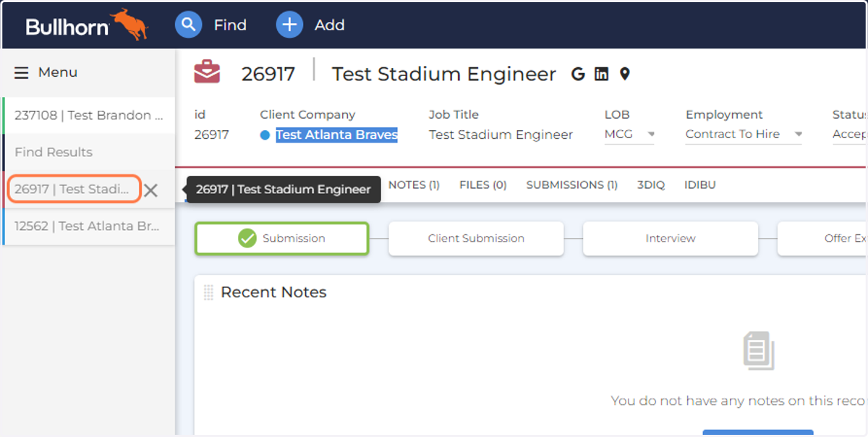Open the 3DIQ tab
Viewport: 868px width, 437px height.
tap(651, 185)
